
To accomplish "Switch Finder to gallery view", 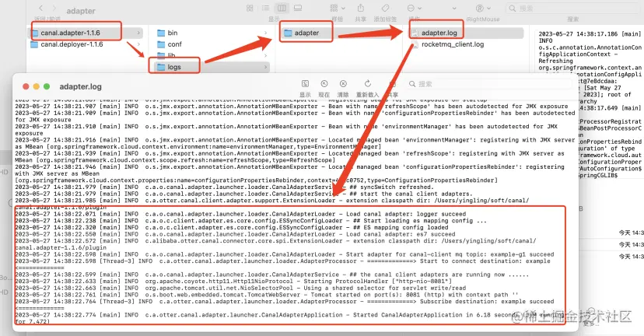I will pos(298,9).
